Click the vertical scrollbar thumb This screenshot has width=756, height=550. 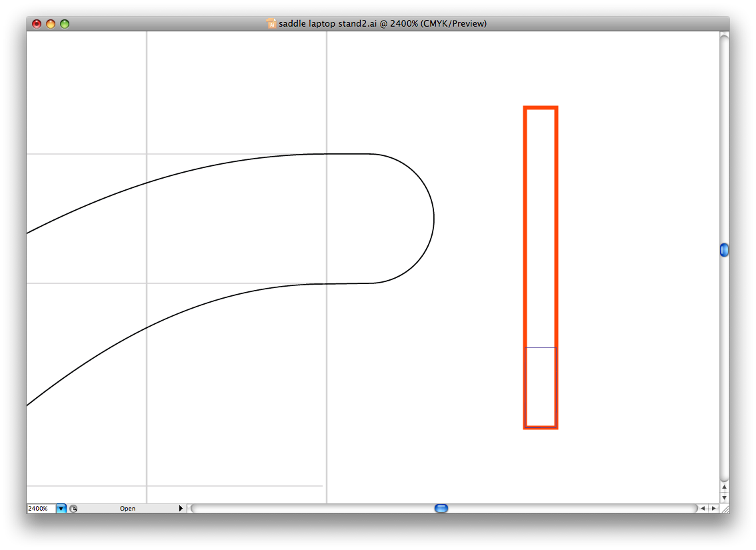point(724,250)
